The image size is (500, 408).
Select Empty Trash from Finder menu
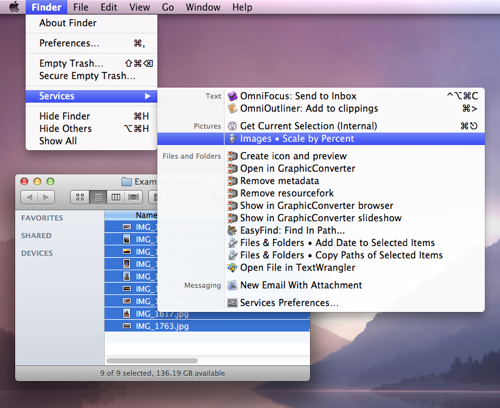(91, 63)
